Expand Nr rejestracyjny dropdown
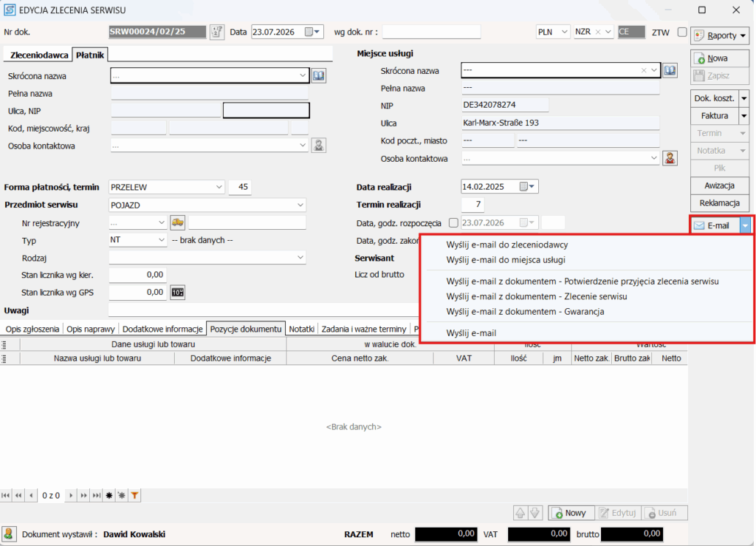The width and height of the screenshot is (756, 546). [162, 222]
